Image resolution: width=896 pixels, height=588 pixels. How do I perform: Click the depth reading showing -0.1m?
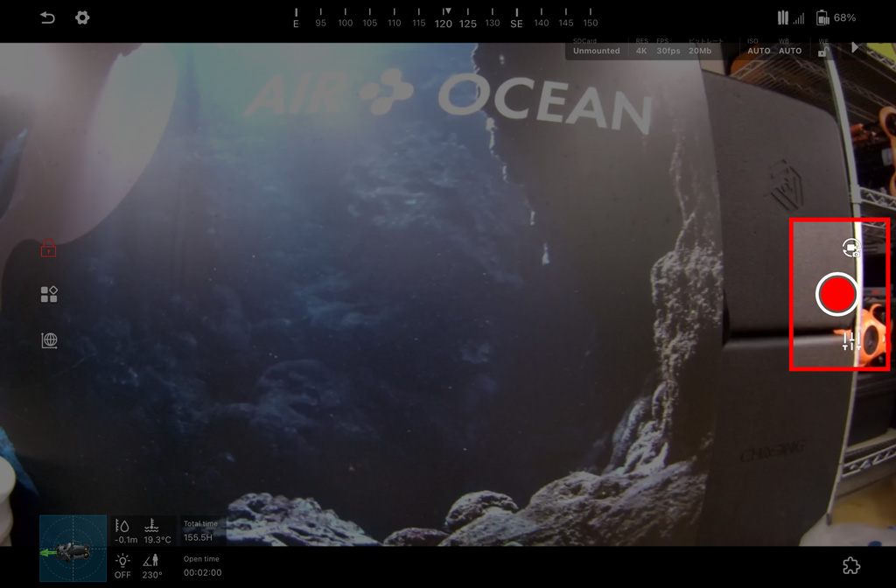[124, 532]
